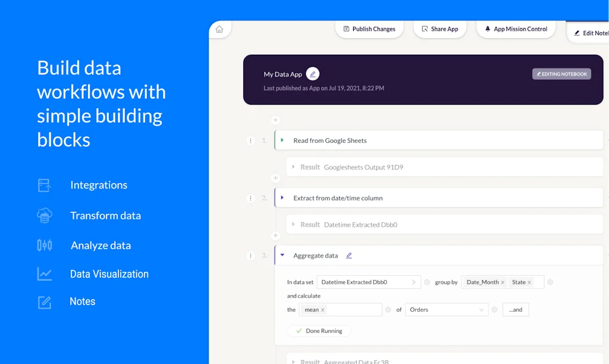Viewport: 609px width, 364px height.
Task: Open the settings gear next to group by
Action: (550, 282)
